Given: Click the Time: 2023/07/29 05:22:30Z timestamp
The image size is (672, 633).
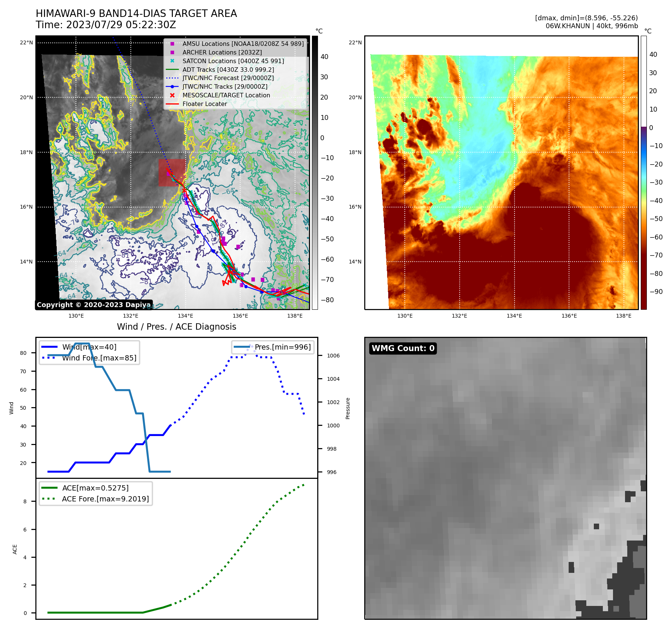Looking at the screenshot, I should point(106,25).
